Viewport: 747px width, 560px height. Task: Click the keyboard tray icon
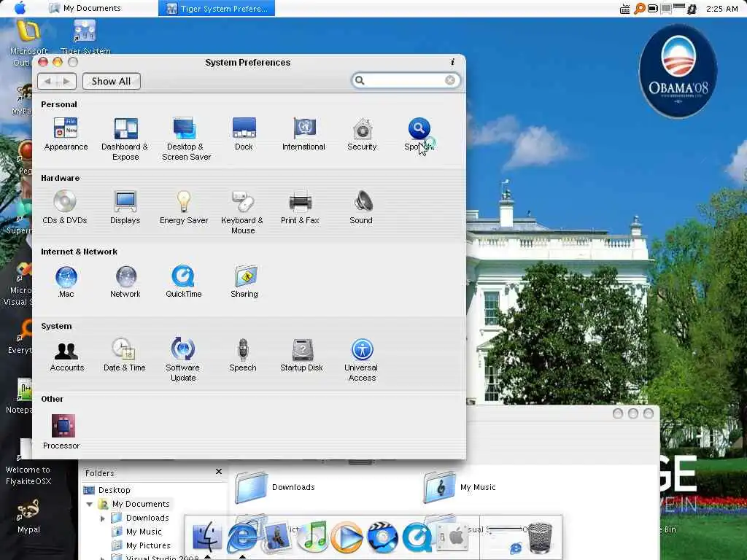(624, 9)
